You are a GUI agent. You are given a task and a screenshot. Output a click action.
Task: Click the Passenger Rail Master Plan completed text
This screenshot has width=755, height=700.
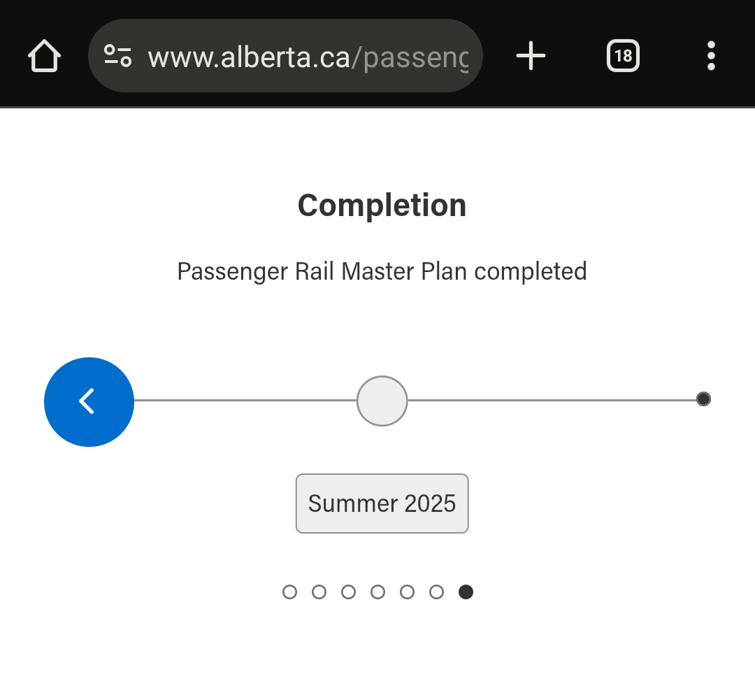382,271
